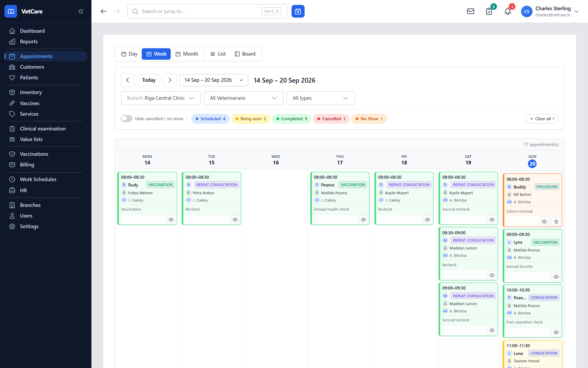Open Reports from the sidebar
Viewport: 588px width, 368px height.
coord(46,42)
